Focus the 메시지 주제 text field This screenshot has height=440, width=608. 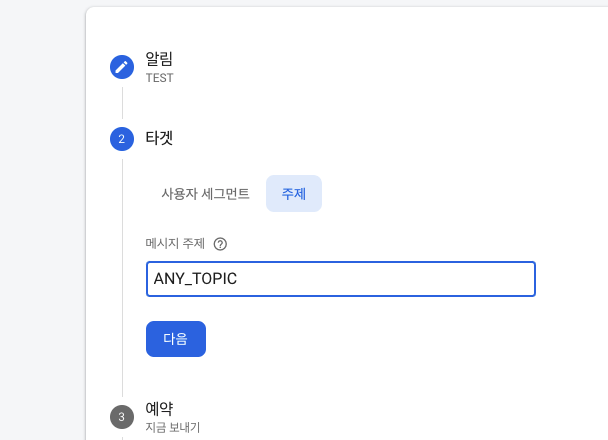click(341, 279)
